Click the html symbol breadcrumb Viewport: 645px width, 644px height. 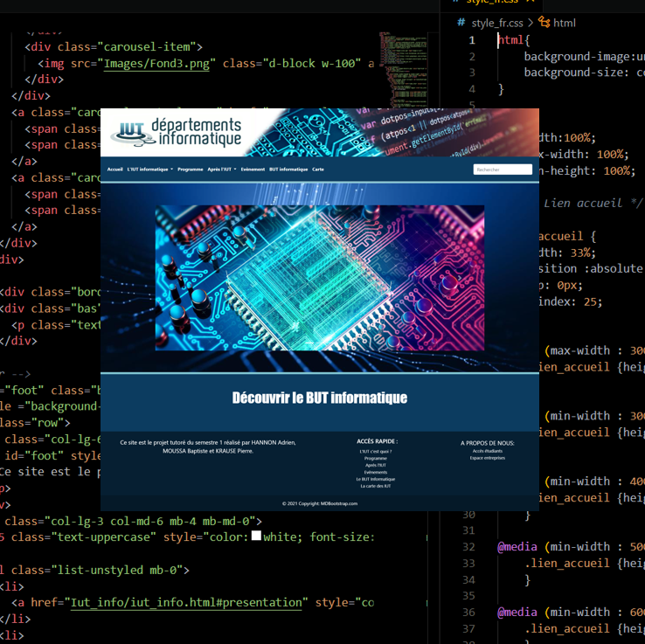point(565,23)
